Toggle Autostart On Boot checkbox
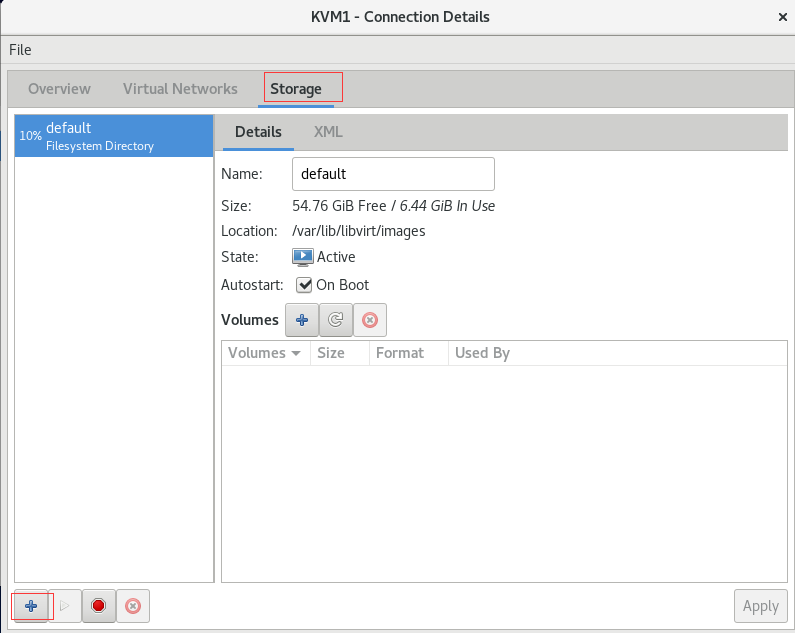This screenshot has height=633, width=795. [304, 285]
